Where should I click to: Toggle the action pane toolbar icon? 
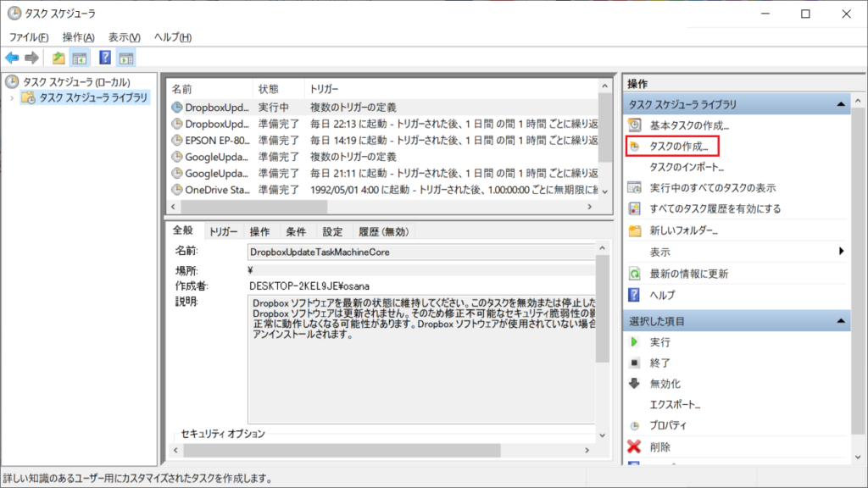pos(126,58)
